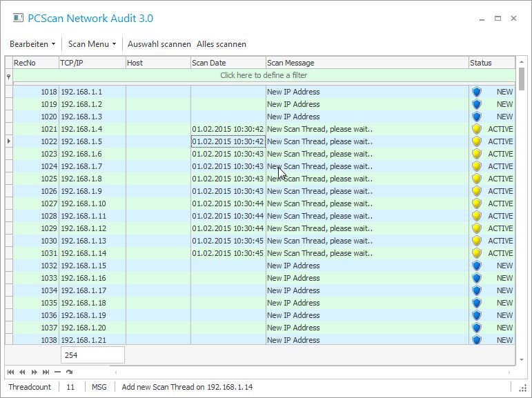532x398 pixels.
Task: Click the yellow shield icon for 192.168.1.4
Action: [x=477, y=129]
